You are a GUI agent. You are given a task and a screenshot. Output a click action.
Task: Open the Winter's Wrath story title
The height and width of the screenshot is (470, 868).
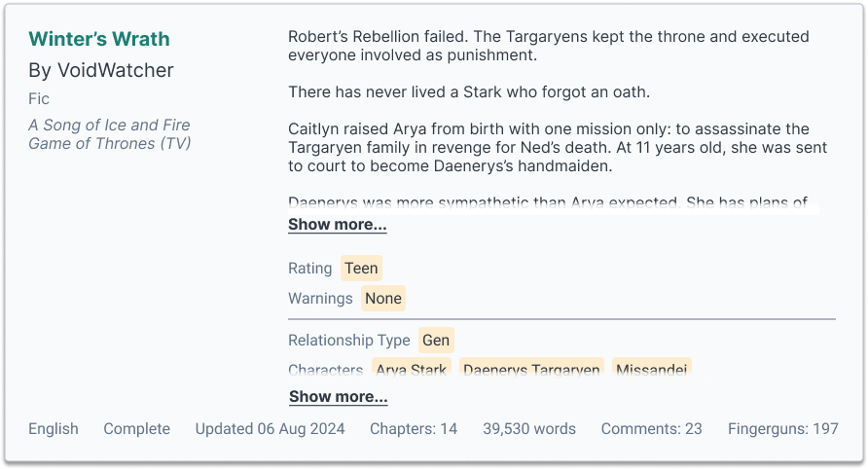coord(99,39)
